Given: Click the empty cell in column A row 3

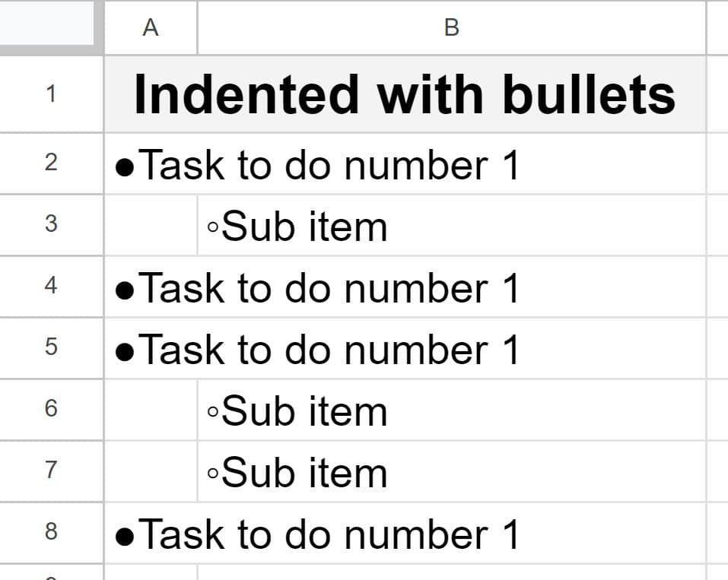Looking at the screenshot, I should [149, 225].
